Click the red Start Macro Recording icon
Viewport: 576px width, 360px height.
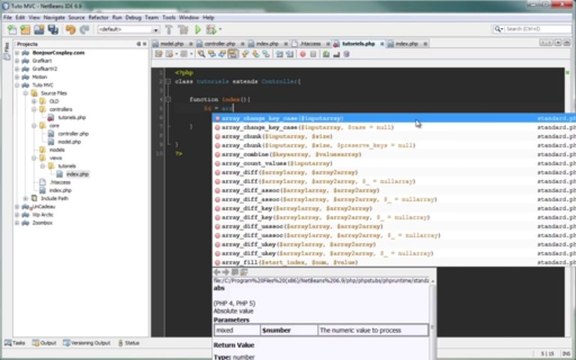pyautogui.click(x=303, y=54)
